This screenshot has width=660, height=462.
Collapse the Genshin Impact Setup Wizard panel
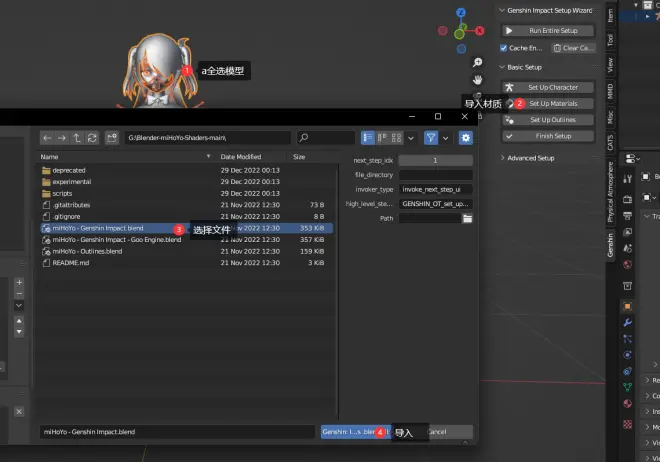(x=502, y=10)
